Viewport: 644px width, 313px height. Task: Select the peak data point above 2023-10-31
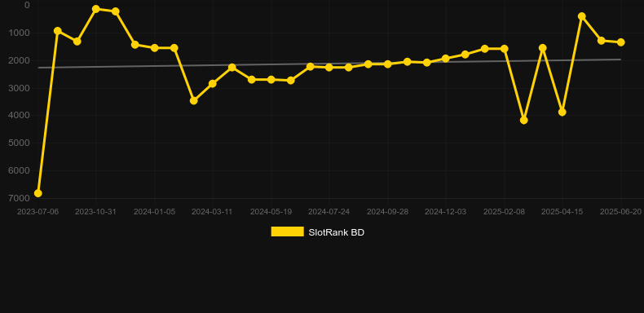pos(95,9)
